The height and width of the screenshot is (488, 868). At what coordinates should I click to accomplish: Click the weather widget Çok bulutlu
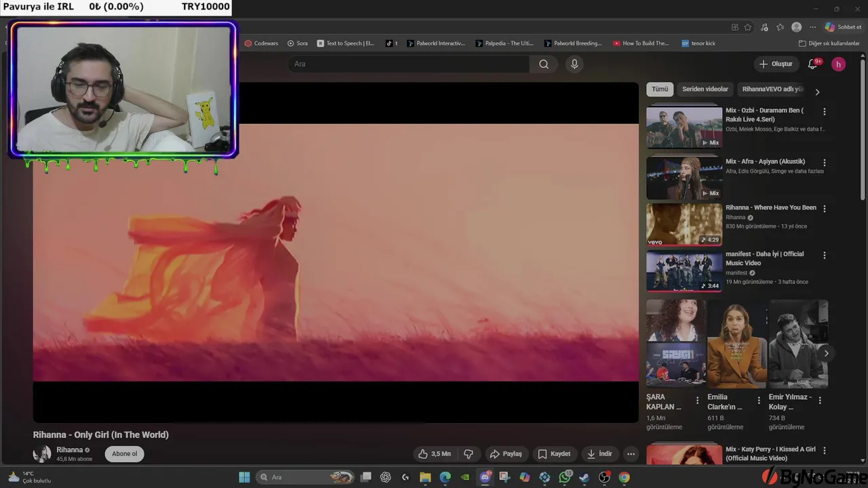coord(29,477)
